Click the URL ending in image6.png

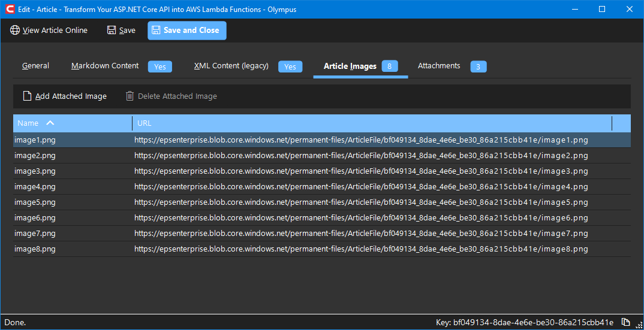(x=361, y=218)
